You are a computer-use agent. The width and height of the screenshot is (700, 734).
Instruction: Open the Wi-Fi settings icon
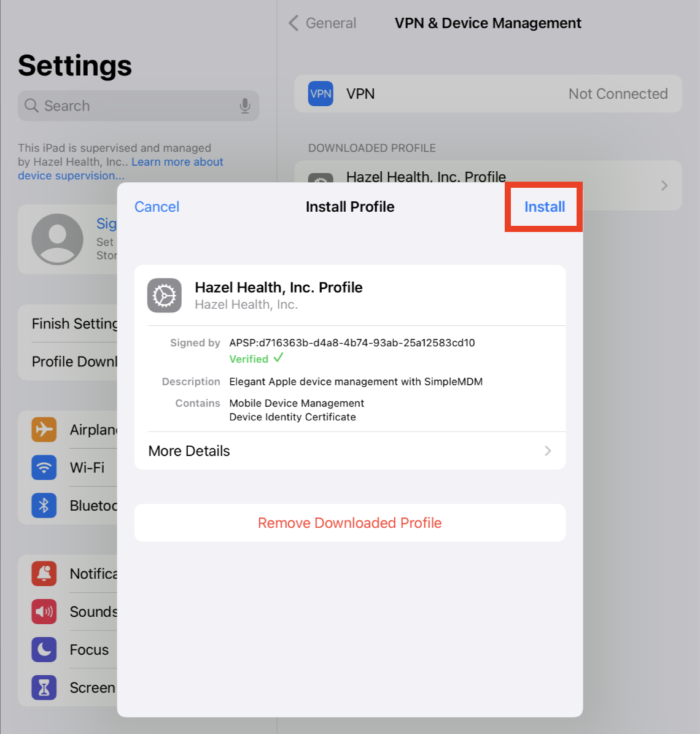click(x=44, y=467)
